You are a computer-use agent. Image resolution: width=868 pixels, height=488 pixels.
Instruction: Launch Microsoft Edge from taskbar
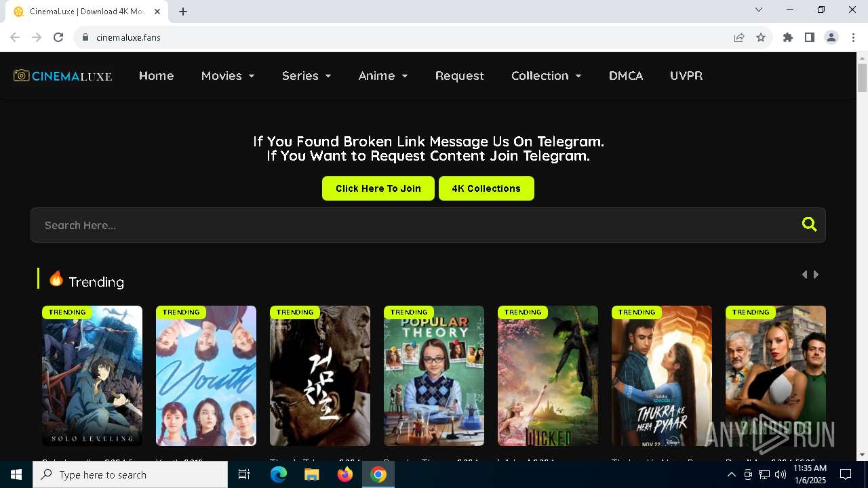pos(279,474)
